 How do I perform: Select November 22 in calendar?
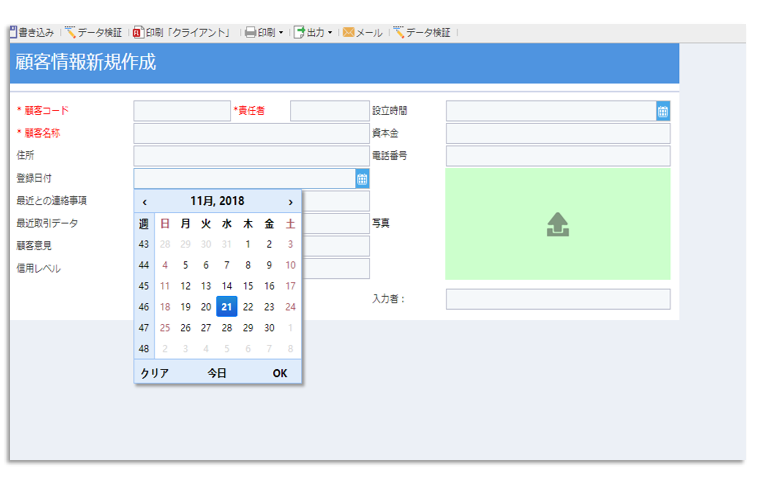[248, 307]
